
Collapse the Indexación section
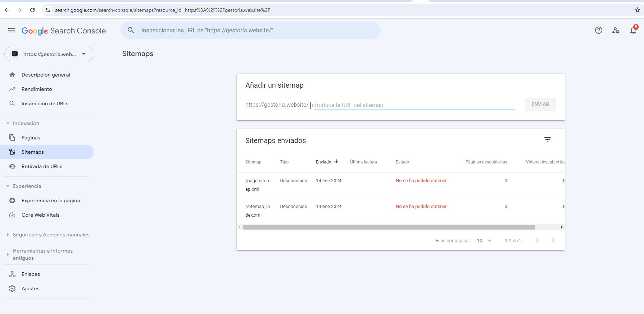point(8,123)
